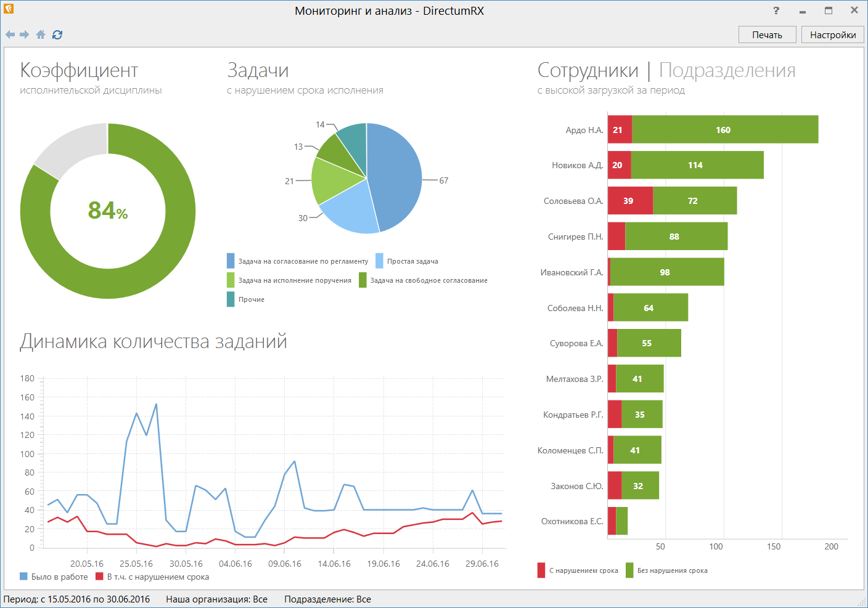The height and width of the screenshot is (608, 868).
Task: Go to home page icon
Action: coord(41,34)
